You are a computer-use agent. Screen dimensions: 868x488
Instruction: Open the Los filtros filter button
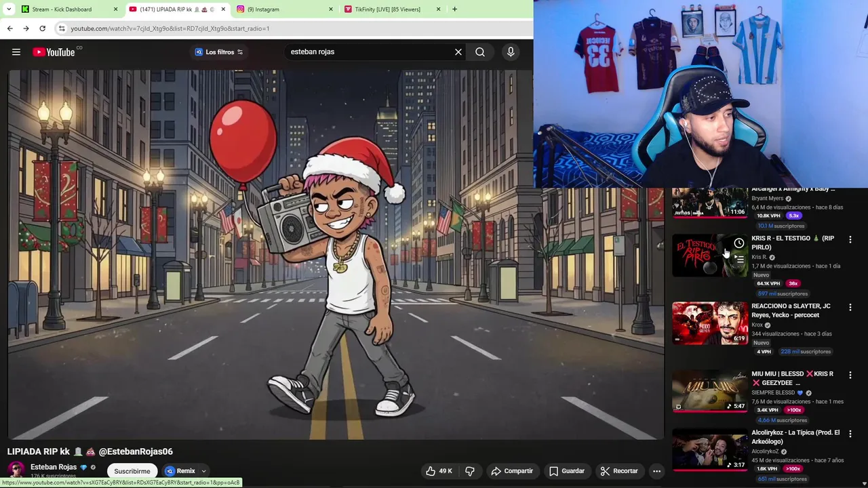(x=219, y=52)
